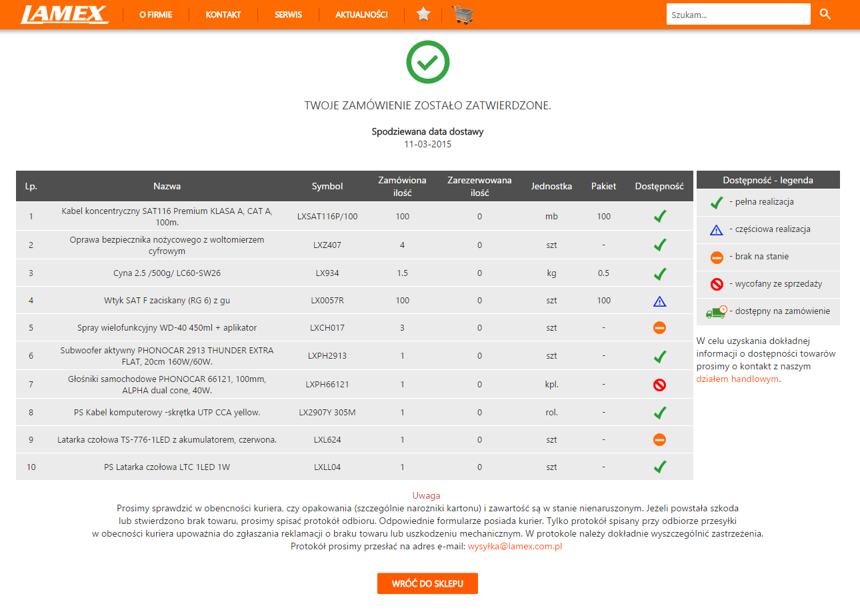Screen dimensions: 860x616
Task: Click legend red 'wycofany ze sprzedaży' icon
Action: coord(717,285)
